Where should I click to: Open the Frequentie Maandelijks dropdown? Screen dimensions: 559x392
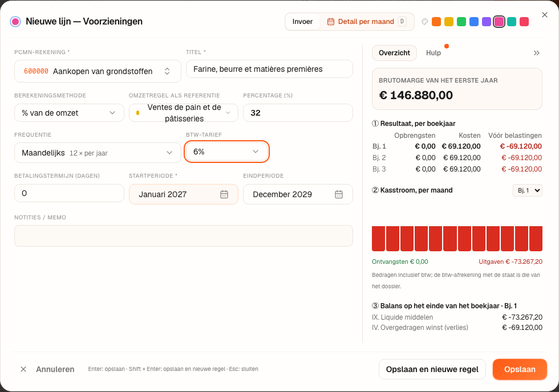tap(98, 153)
